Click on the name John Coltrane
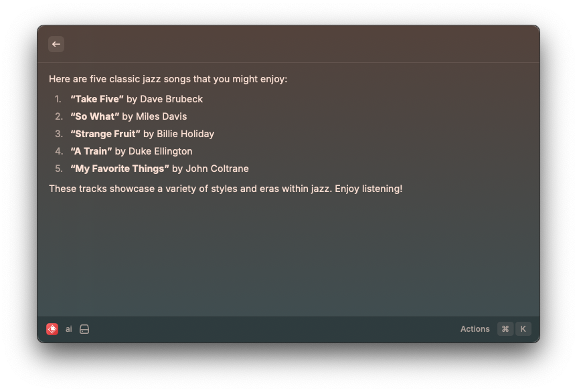This screenshot has height=392, width=577. coord(217,169)
